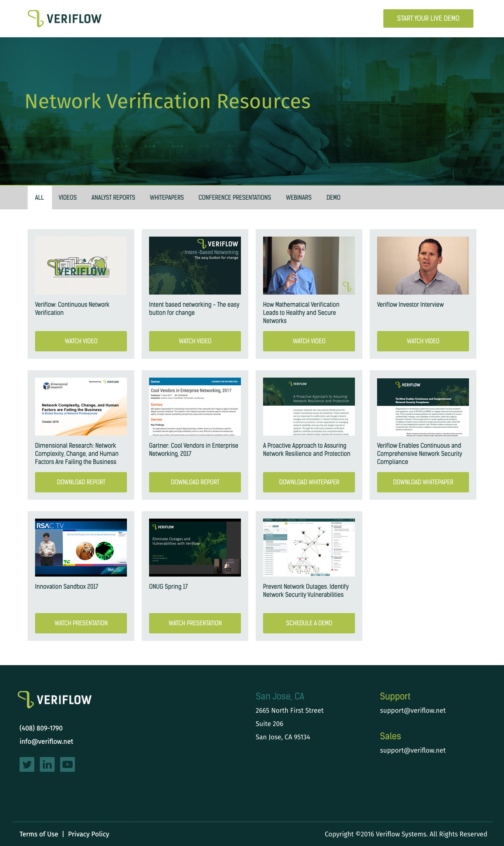Watch Innovation Sandbox 2017 presentation
Image resolution: width=504 pixels, height=846 pixels.
coord(81,623)
